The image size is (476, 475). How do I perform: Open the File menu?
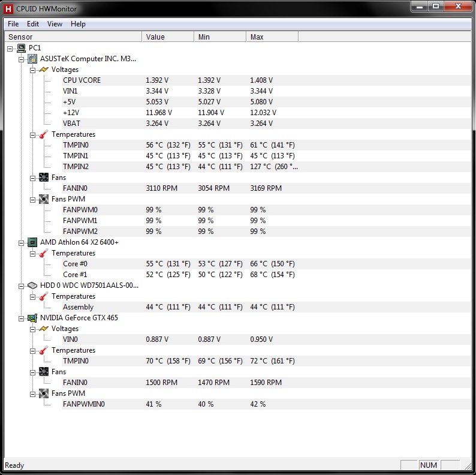(x=13, y=23)
